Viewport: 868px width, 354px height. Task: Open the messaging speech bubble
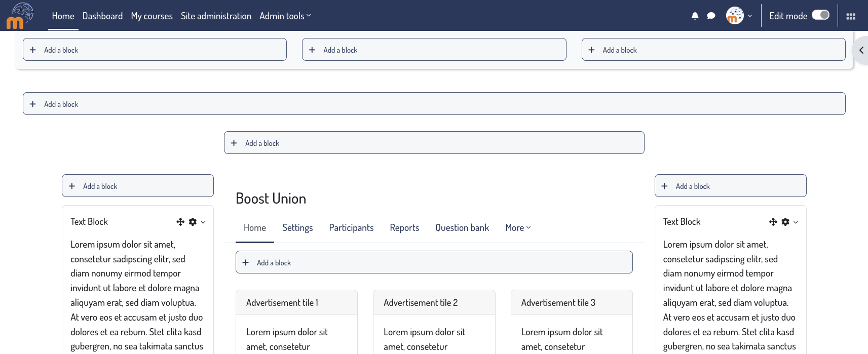pyautogui.click(x=711, y=16)
